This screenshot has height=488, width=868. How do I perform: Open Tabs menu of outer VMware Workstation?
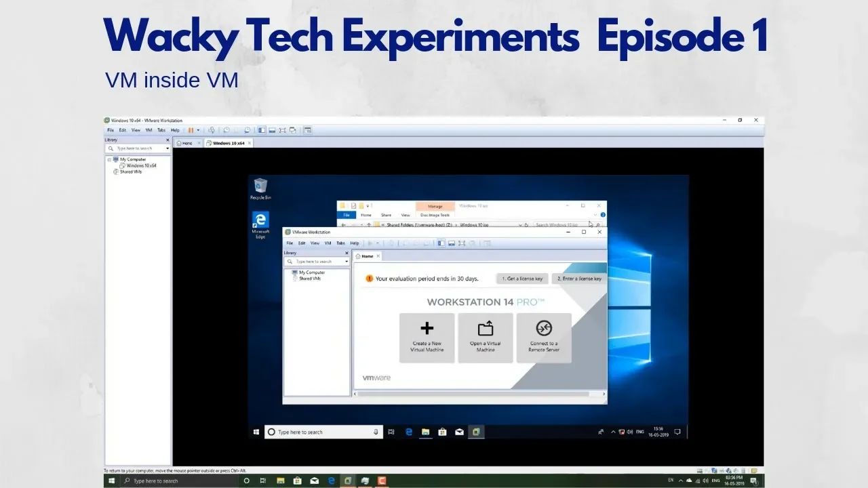click(161, 130)
